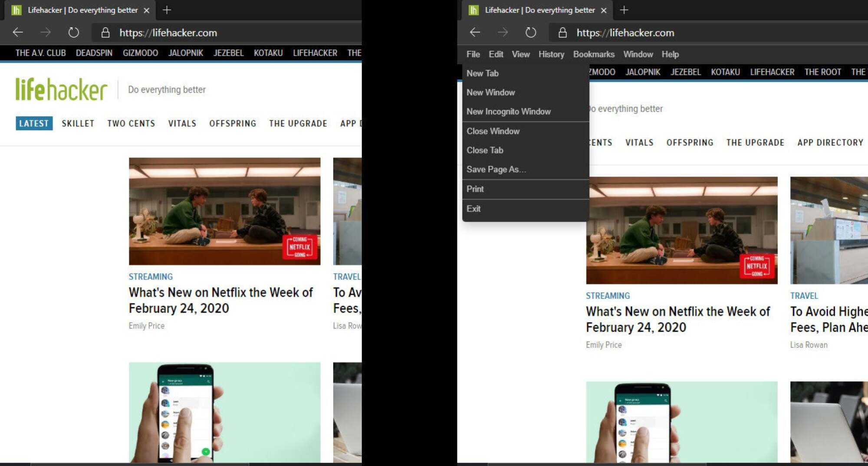The width and height of the screenshot is (868, 466).
Task: Open Help menu in right window
Action: point(670,54)
